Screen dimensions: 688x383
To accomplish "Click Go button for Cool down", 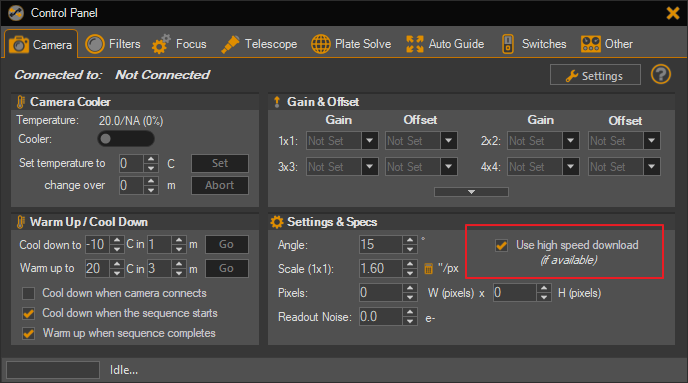I will pos(226,244).
